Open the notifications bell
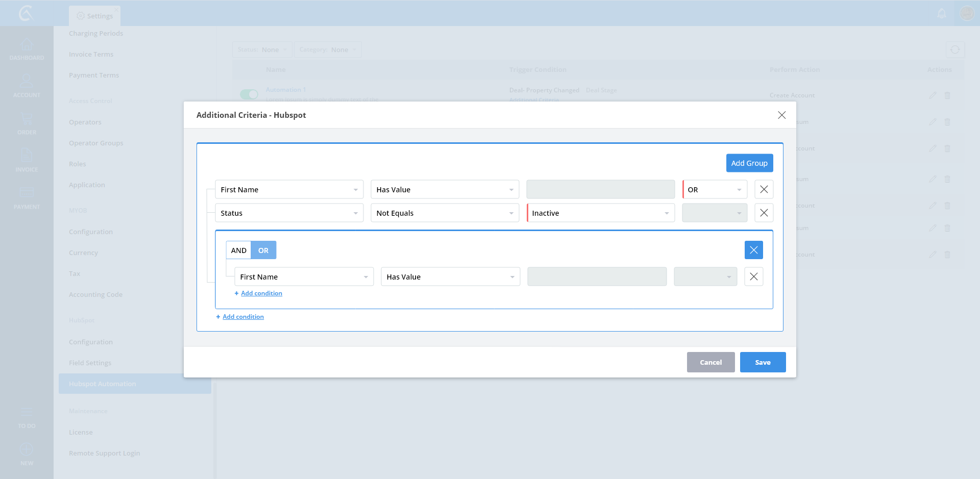This screenshot has width=980, height=479. (x=942, y=13)
